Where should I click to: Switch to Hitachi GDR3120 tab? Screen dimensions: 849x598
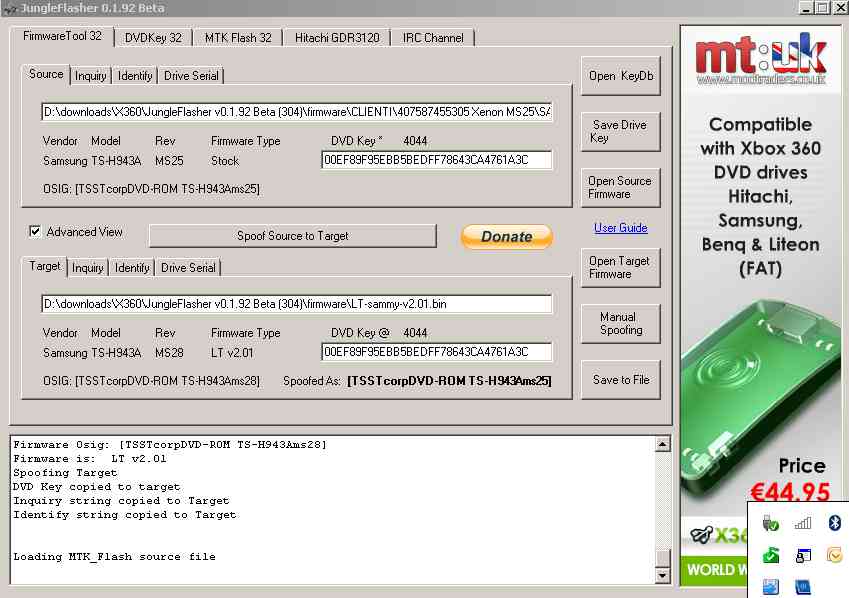click(x=337, y=38)
